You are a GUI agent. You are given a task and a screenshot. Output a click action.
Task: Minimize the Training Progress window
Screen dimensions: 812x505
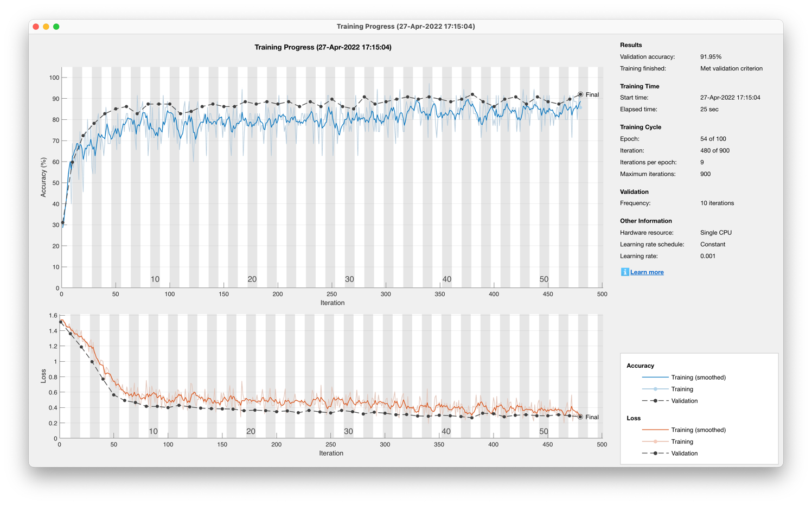point(46,27)
